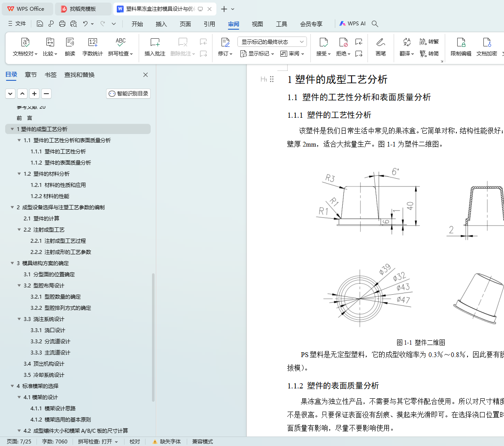The height and width of the screenshot is (446, 504).
Task: Click 缺失字体 warning in status bar
Action: click(x=167, y=442)
